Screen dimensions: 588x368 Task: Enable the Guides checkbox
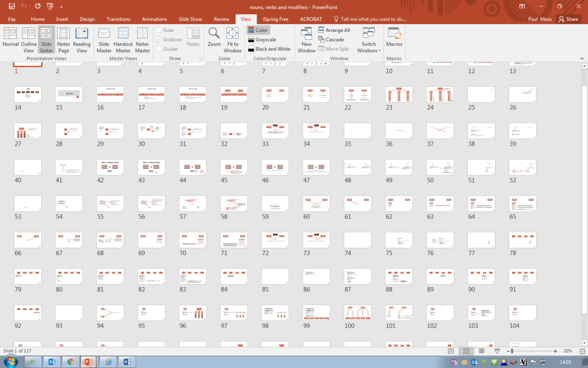tap(159, 49)
